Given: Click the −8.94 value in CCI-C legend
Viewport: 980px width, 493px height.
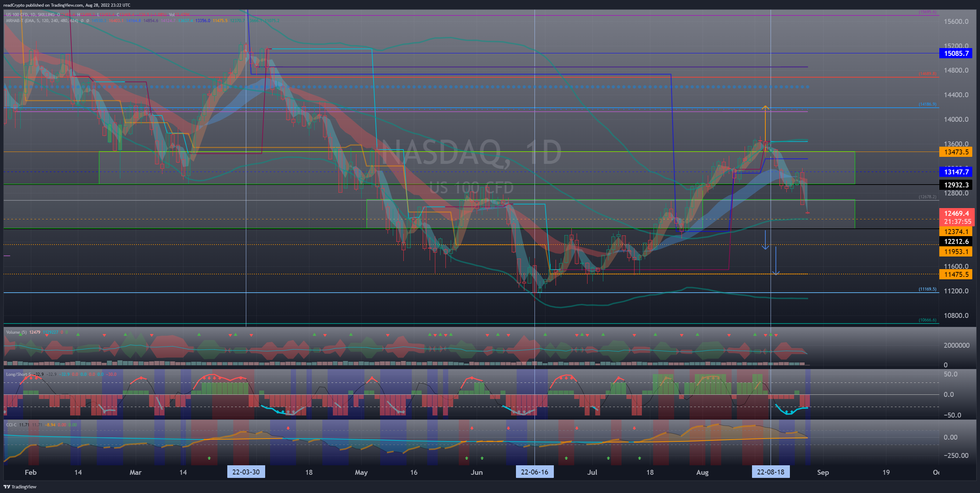Looking at the screenshot, I should [50, 425].
